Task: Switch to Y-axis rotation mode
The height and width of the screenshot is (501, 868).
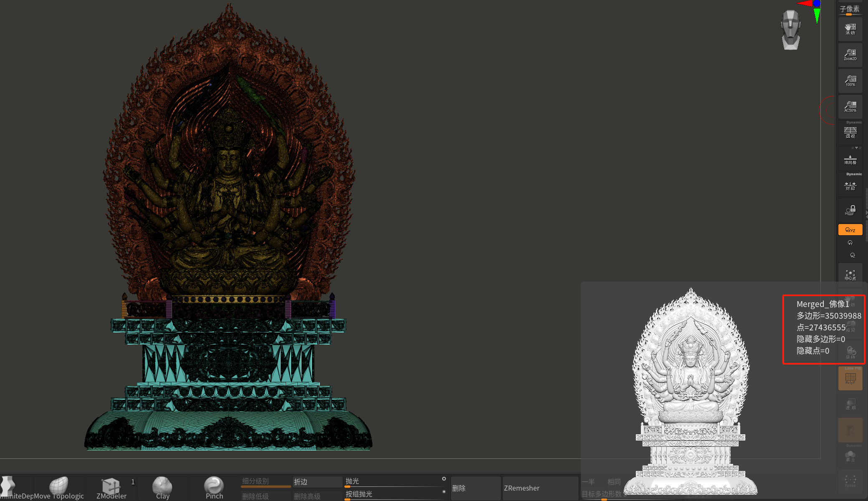Action: (x=850, y=243)
